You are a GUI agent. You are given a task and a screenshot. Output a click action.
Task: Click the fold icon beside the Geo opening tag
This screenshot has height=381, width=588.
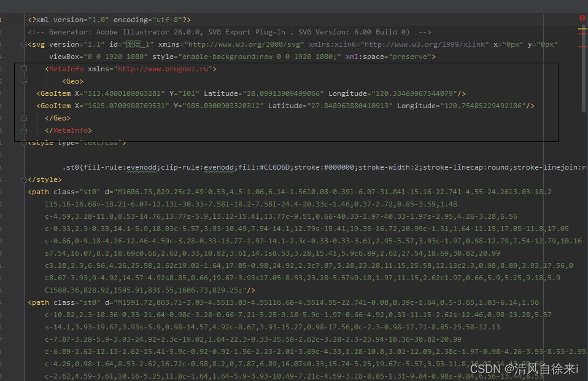(x=24, y=81)
